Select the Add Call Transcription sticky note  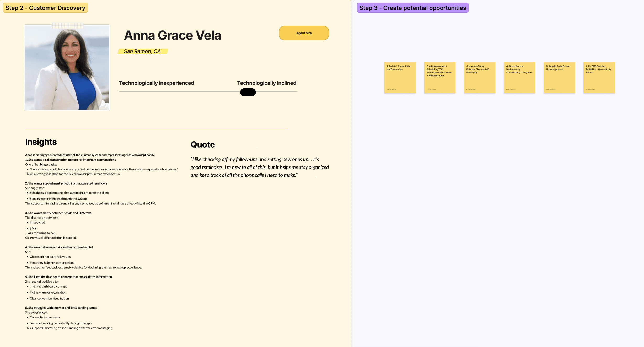[400, 78]
